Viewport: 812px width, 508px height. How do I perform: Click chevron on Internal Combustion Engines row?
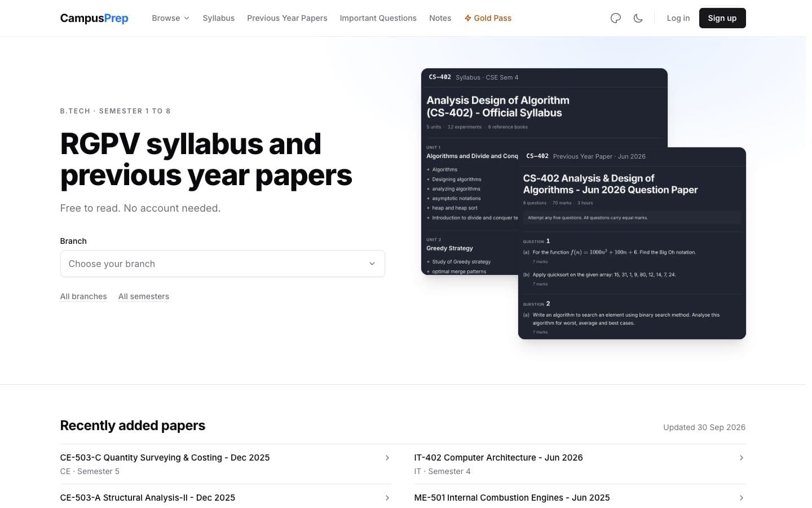click(x=742, y=498)
